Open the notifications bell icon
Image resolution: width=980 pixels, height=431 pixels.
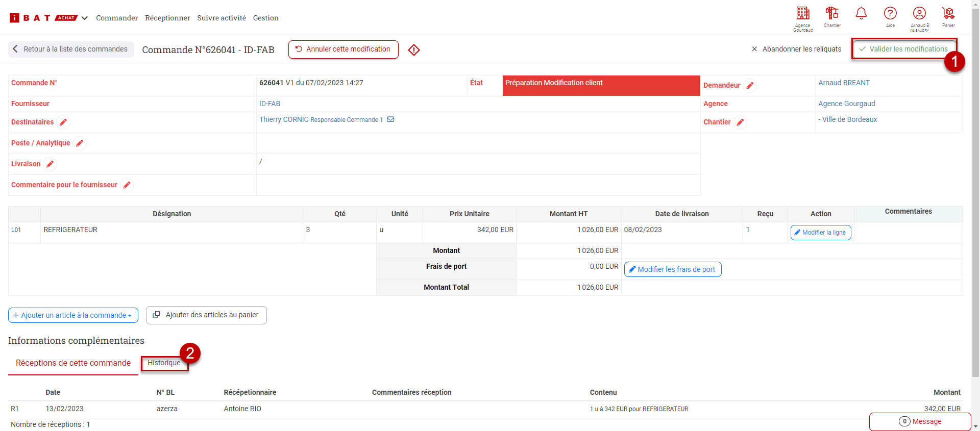coord(861,14)
